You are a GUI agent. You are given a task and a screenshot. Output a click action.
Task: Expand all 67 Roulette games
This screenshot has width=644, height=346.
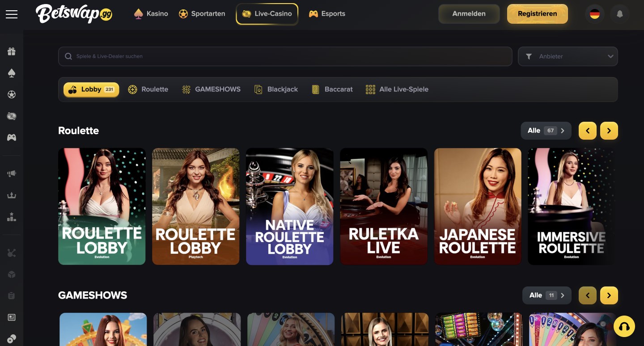[546, 131]
